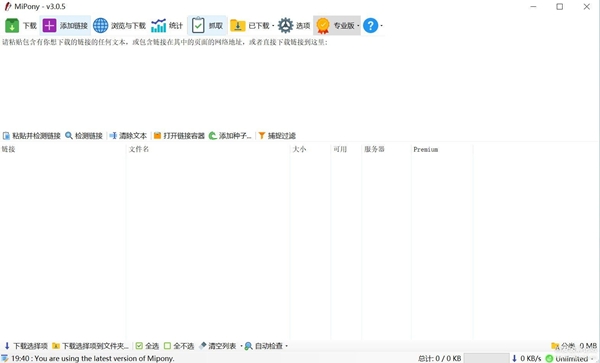Select the purple 添加链接 plus icon
This screenshot has height=363, width=600.
(49, 26)
